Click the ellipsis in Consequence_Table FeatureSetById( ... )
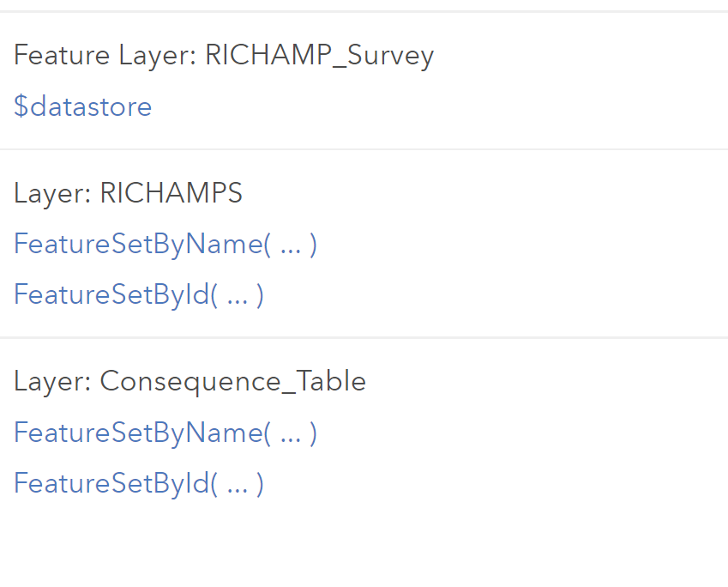This screenshot has height=587, width=728. 238,484
